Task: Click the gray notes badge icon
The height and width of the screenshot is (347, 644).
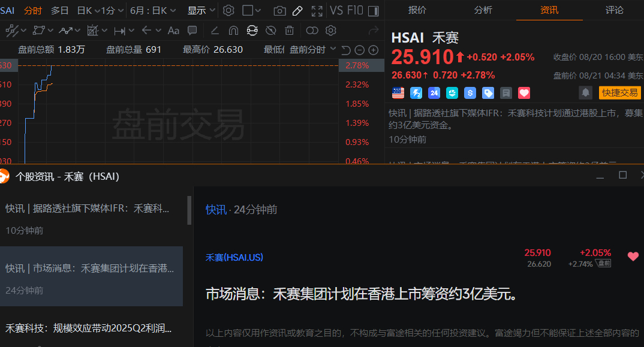Action: pyautogui.click(x=506, y=93)
